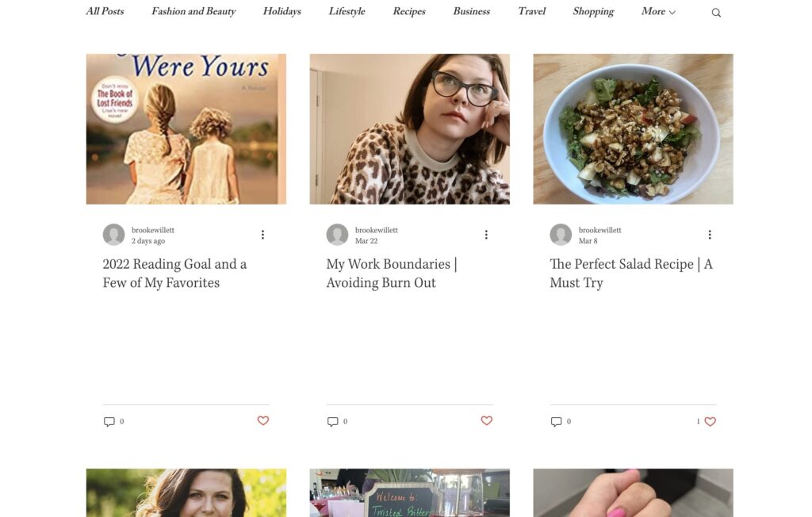This screenshot has width=812, height=517.
Task: Open comments on 2022 Reading Goal post
Action: click(x=109, y=422)
